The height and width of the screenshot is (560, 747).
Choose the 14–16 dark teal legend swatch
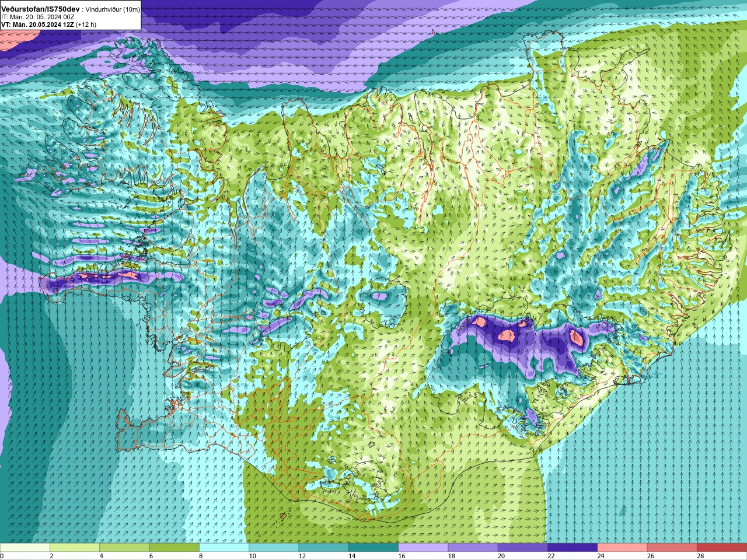click(x=373, y=547)
